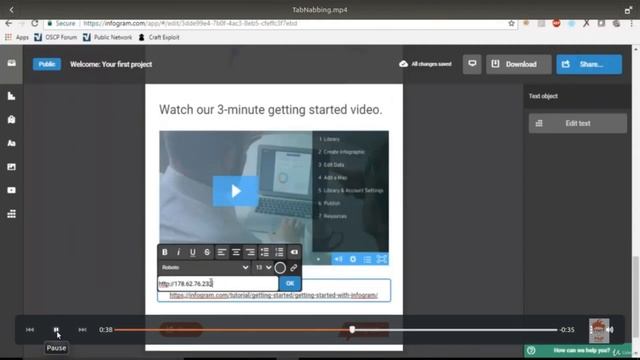Viewport: 640px width, 360px height.
Task: Open the 'How can we help you?' widget
Action: click(579, 351)
